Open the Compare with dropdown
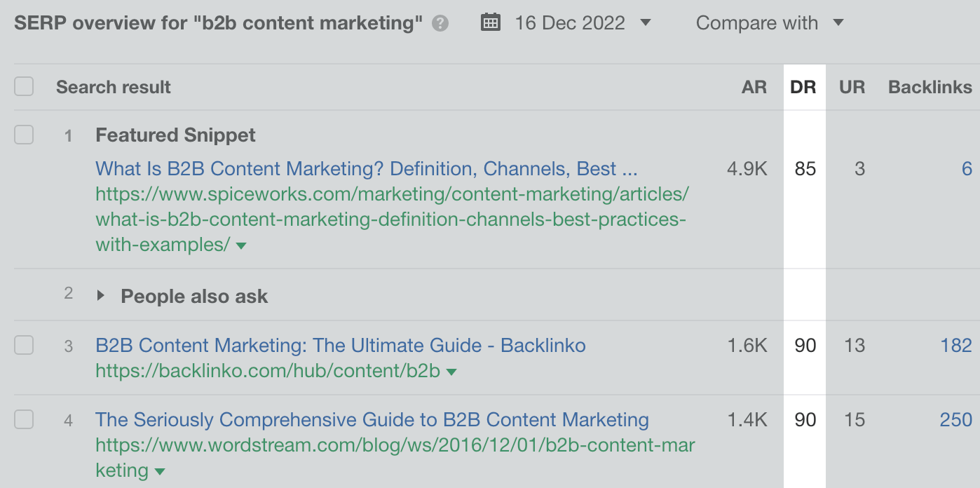 [x=769, y=23]
